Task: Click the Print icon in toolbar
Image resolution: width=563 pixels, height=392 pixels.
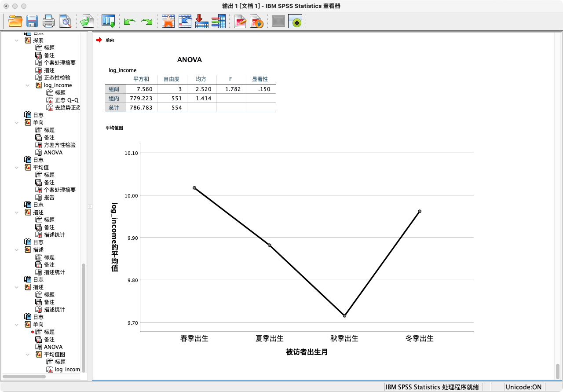Action: pos(48,21)
